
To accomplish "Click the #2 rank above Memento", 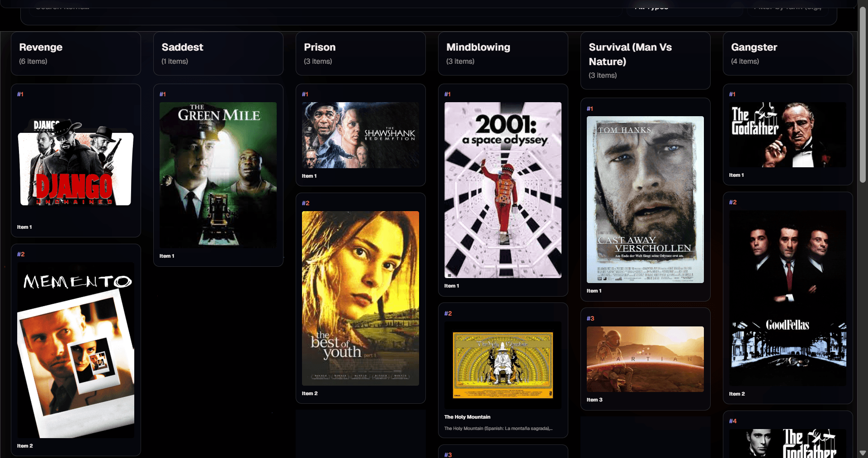I will (x=21, y=254).
